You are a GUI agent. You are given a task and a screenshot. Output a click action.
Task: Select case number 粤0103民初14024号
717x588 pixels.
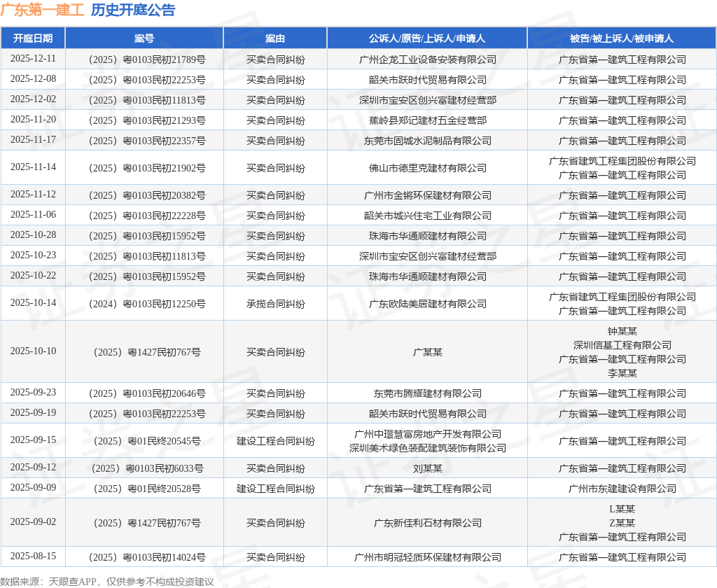click(164, 557)
